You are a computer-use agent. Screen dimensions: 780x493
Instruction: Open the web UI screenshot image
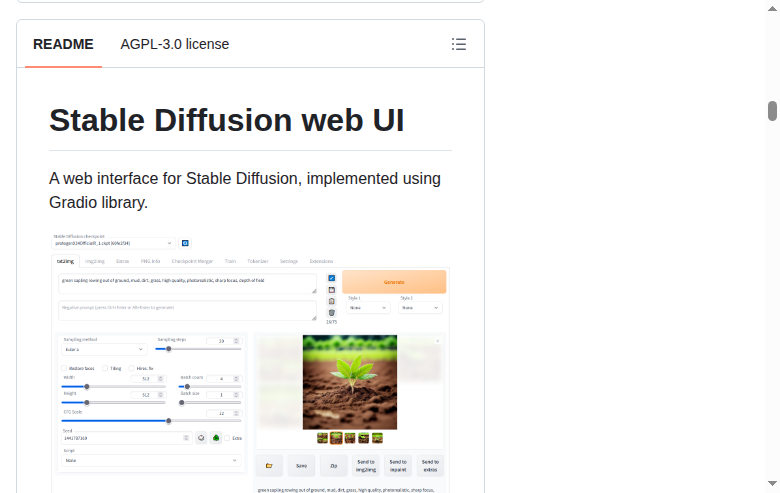(x=250, y=362)
